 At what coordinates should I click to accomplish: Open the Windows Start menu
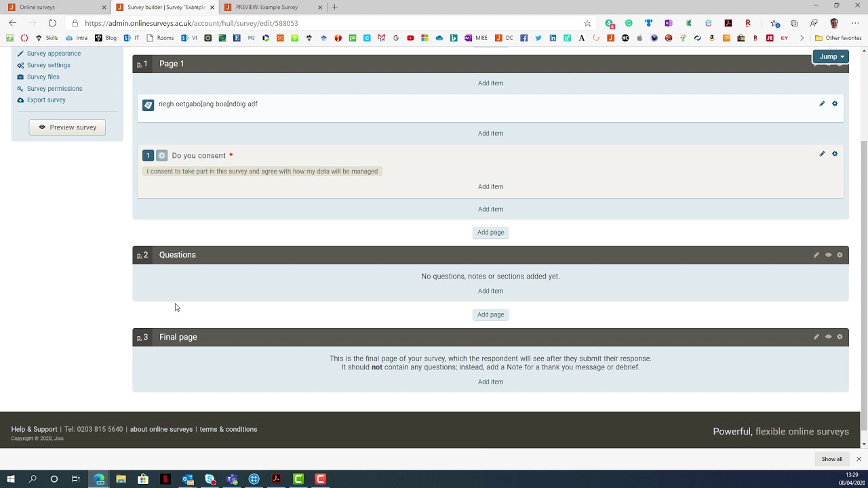pos(11,479)
